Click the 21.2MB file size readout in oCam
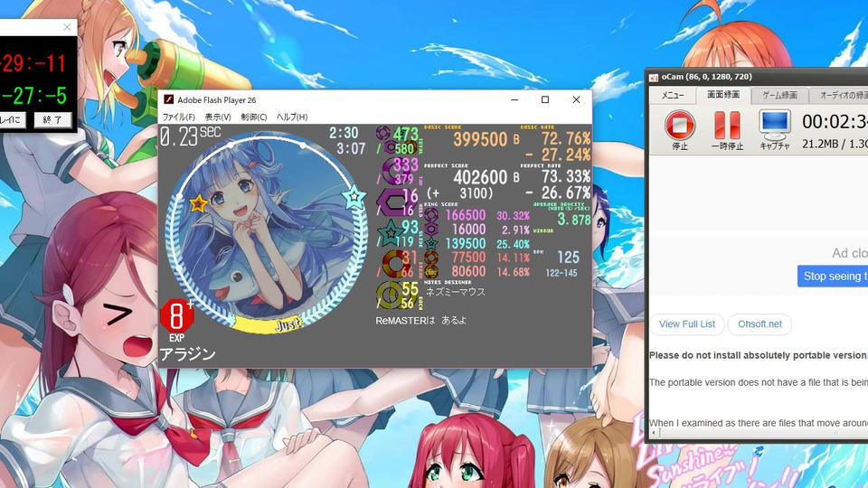 pyautogui.click(x=820, y=144)
